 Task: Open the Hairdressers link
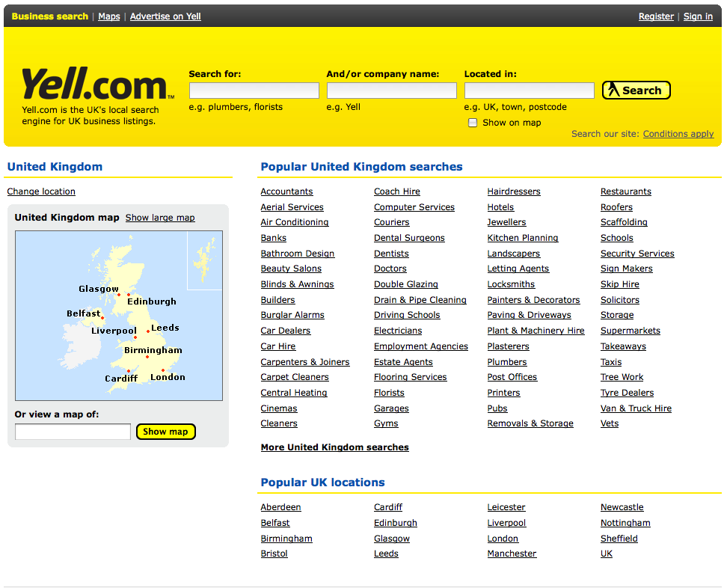pos(514,192)
